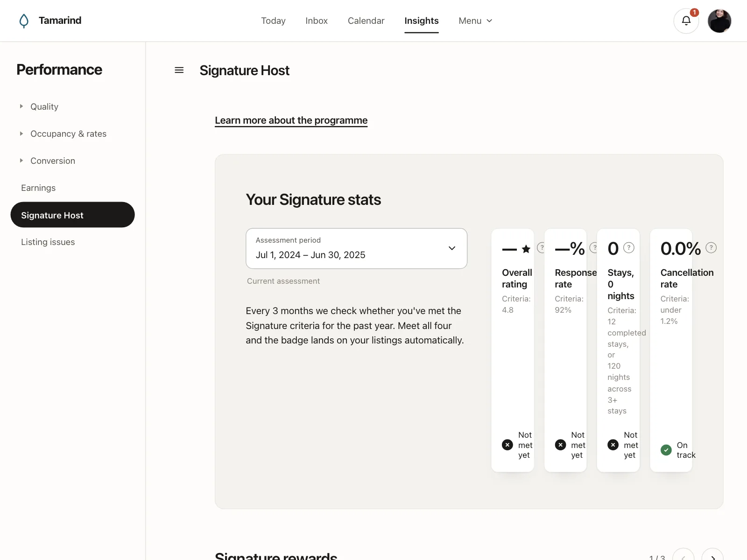The image size is (747, 560).
Task: Select Listing issues in the sidebar
Action: point(48,242)
